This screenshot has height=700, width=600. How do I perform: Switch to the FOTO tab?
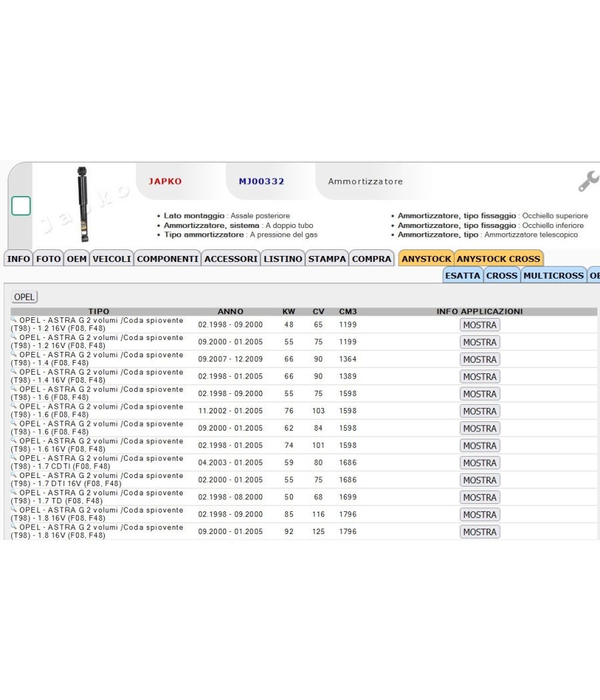click(x=48, y=259)
